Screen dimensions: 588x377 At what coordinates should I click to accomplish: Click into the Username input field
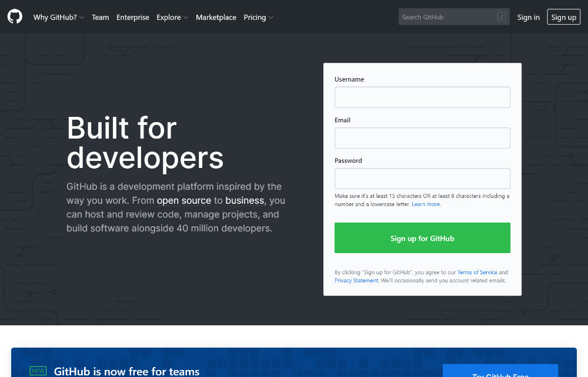coord(422,97)
